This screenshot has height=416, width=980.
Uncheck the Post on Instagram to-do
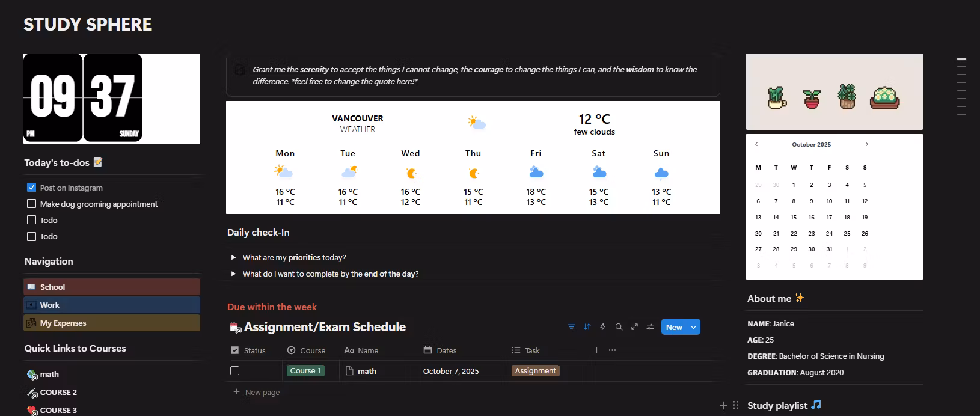click(32, 188)
